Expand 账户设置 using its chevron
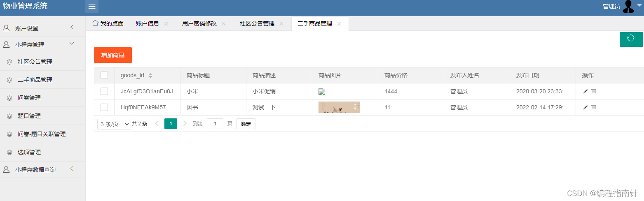Viewport: 644px width, 201px height. (x=72, y=27)
